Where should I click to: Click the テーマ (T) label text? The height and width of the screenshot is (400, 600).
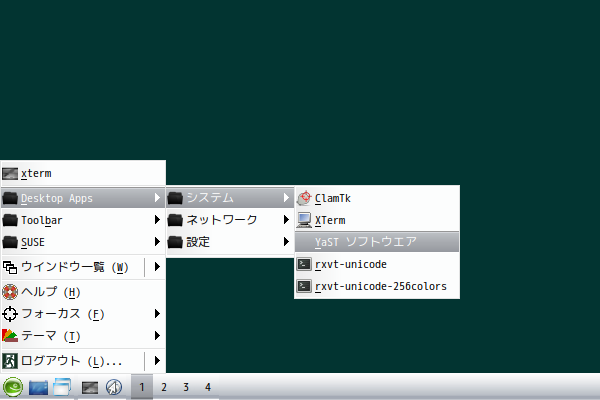[51, 336]
